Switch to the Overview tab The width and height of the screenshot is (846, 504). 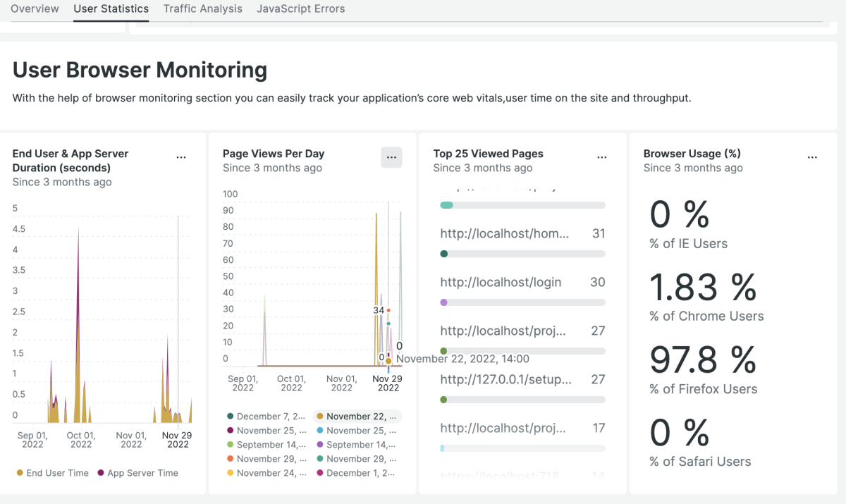pos(35,9)
